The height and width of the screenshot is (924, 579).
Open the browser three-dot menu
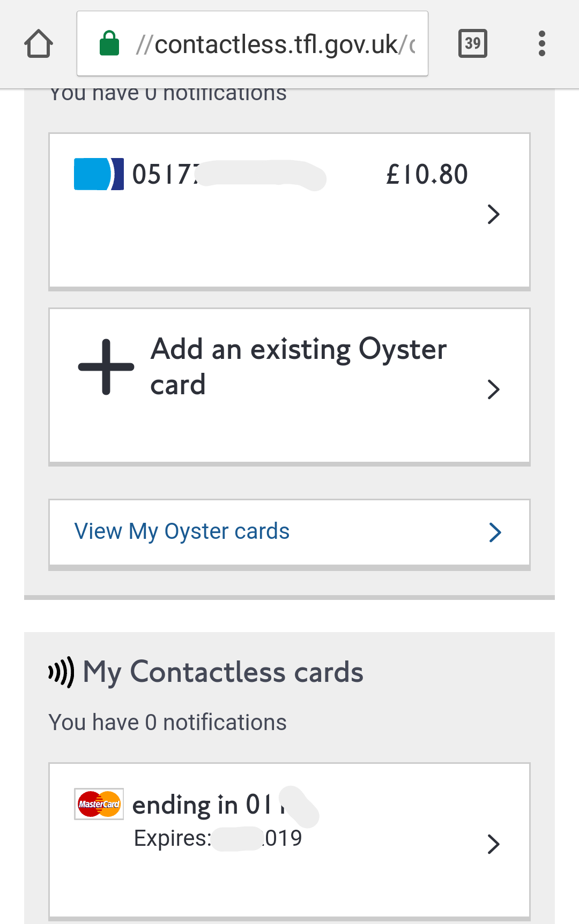tap(541, 43)
